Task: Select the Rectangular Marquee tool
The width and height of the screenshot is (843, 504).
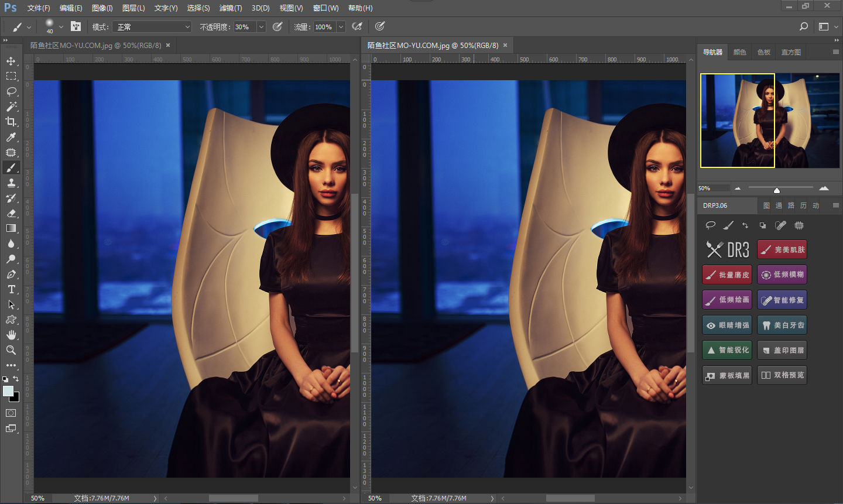Action: 11,76
